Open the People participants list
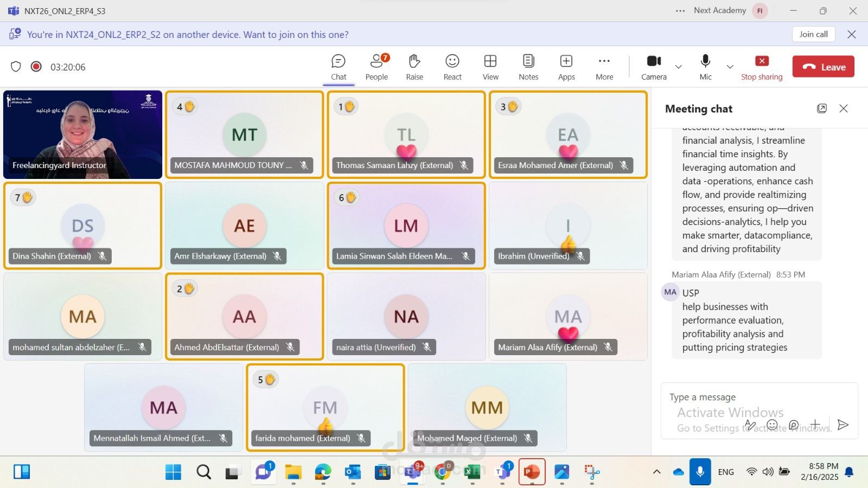Image resolution: width=868 pixels, height=488 pixels. click(376, 67)
